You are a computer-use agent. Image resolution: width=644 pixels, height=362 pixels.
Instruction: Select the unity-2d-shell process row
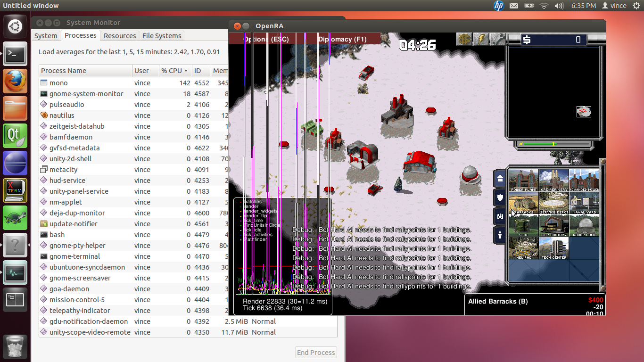click(133, 159)
